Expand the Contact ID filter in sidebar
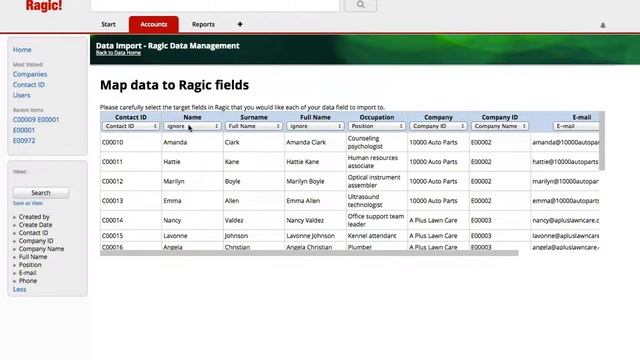This screenshot has width=640, height=360. (33, 233)
